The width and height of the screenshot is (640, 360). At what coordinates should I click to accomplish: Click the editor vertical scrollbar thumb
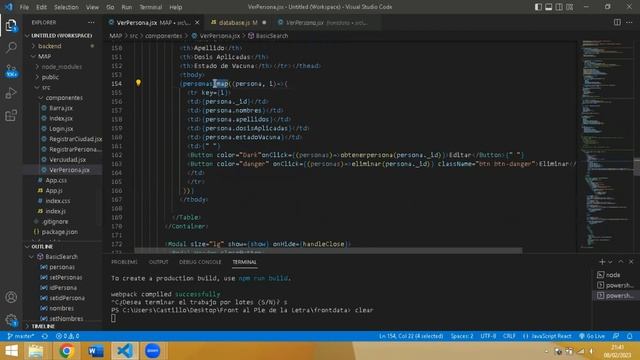coord(637,167)
